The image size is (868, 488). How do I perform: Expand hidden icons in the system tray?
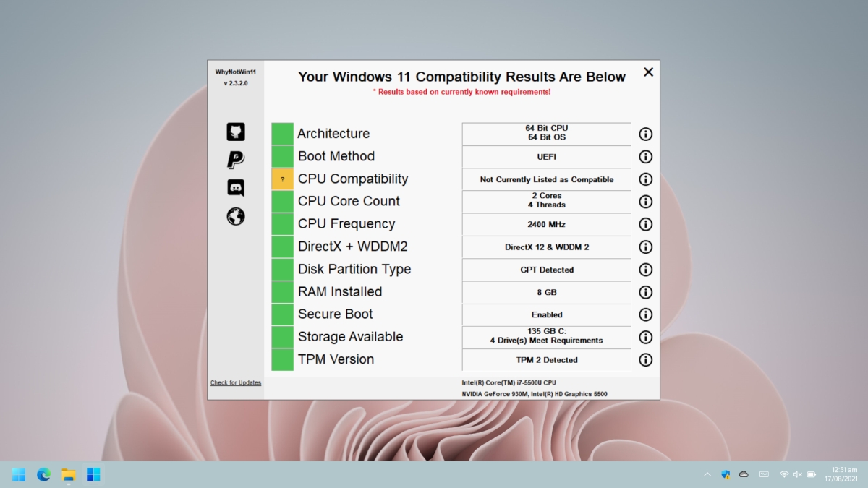707,474
